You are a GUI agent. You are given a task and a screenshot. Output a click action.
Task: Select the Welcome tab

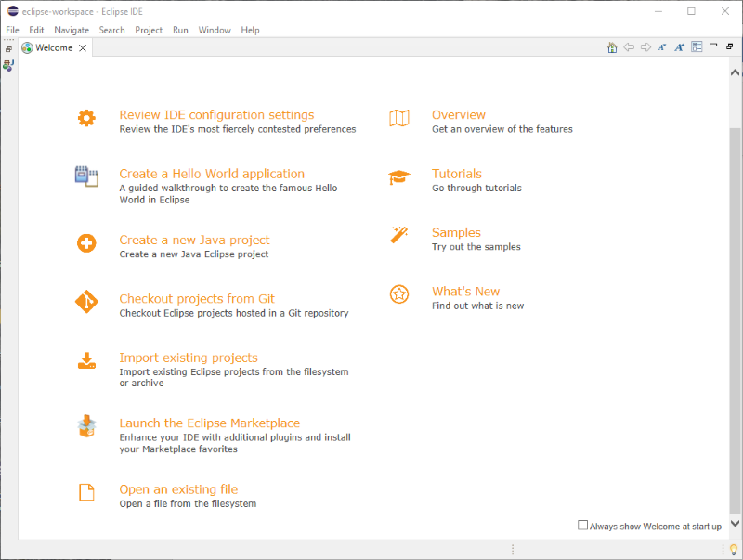tap(54, 48)
